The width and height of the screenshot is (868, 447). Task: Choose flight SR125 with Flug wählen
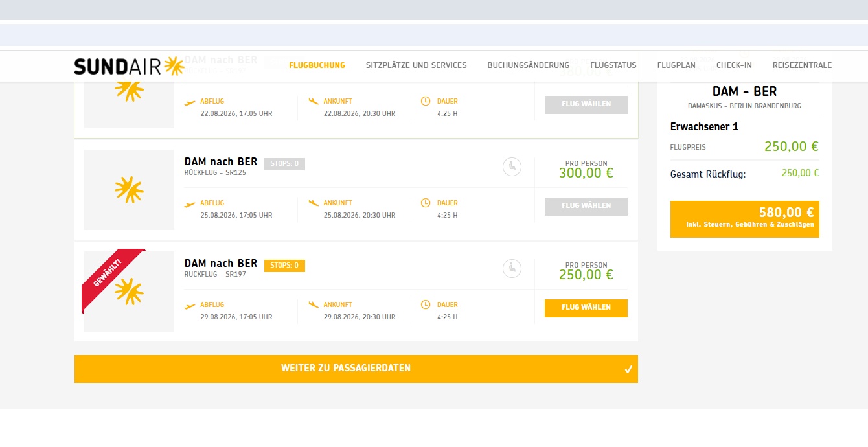tap(586, 206)
